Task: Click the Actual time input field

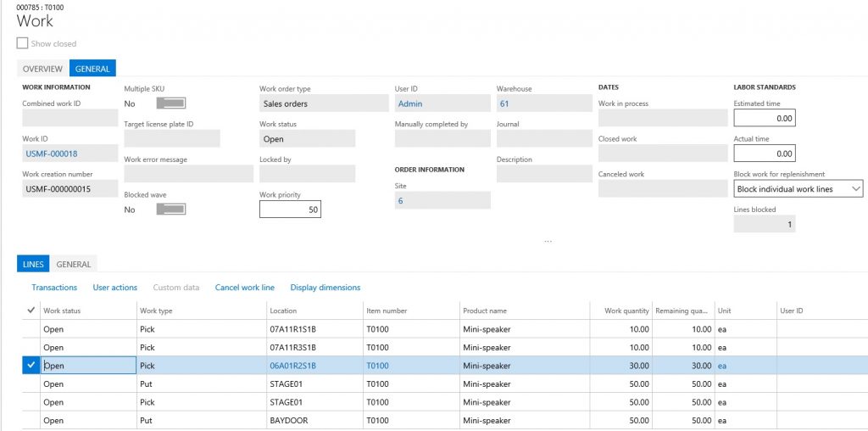Action: click(764, 154)
